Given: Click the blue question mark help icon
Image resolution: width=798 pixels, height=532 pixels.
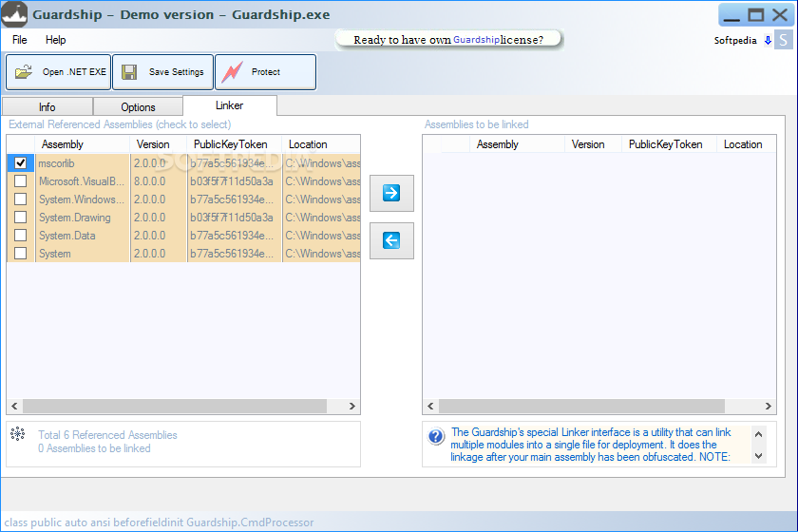Looking at the screenshot, I should point(436,436).
